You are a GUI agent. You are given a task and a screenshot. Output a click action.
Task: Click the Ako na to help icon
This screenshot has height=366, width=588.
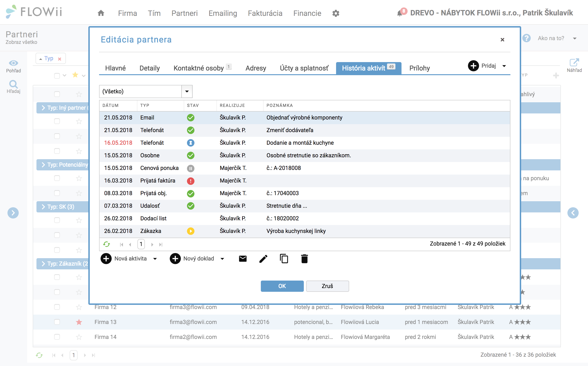pyautogui.click(x=527, y=38)
